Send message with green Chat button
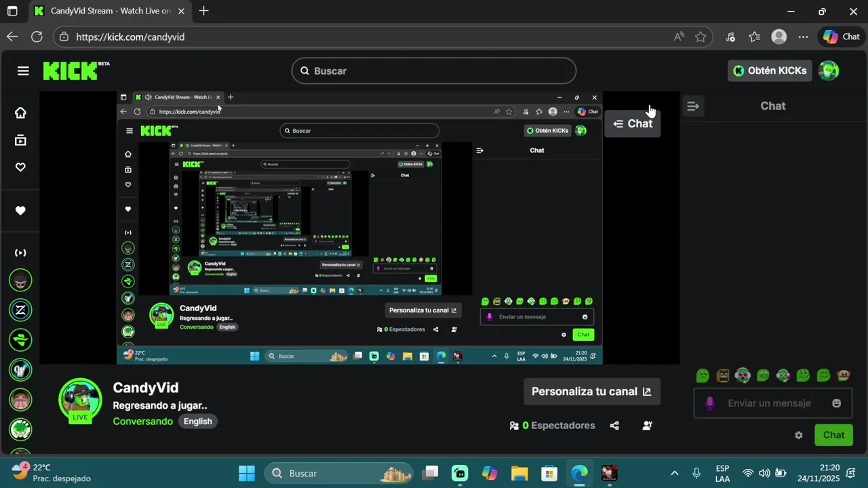This screenshot has width=868, height=488. (833, 435)
